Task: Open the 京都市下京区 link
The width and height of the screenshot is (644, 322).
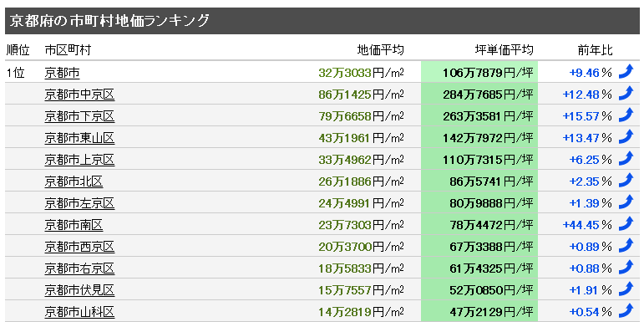Action: (79, 117)
